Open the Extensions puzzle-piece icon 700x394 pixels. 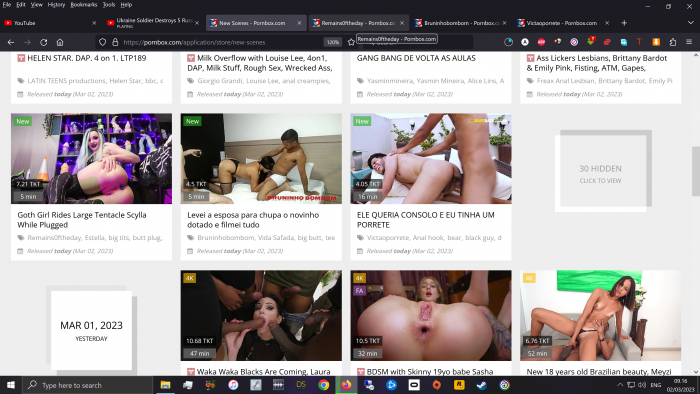click(x=672, y=42)
